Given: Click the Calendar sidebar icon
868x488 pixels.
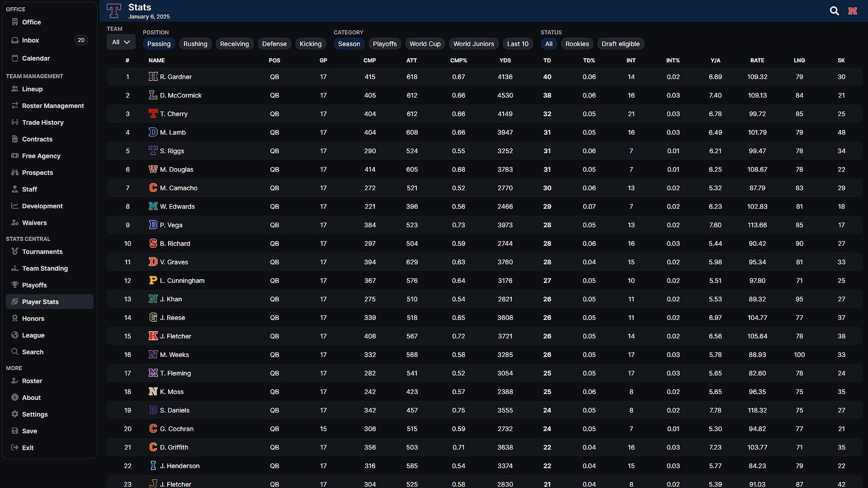Looking at the screenshot, I should tap(15, 58).
